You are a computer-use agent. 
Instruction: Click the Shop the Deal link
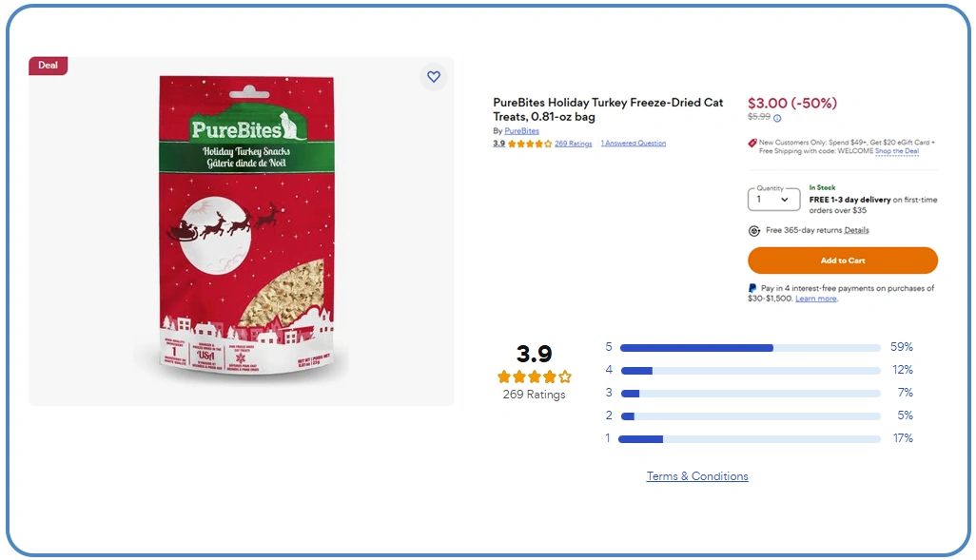(897, 151)
